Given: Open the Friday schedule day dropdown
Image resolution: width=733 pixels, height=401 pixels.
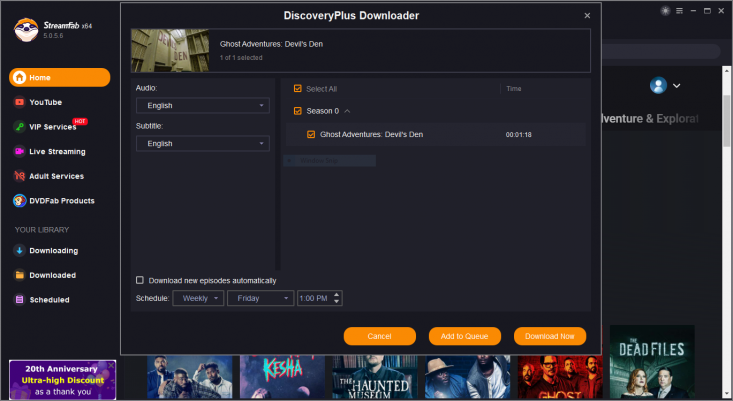Looking at the screenshot, I should pyautogui.click(x=260, y=298).
